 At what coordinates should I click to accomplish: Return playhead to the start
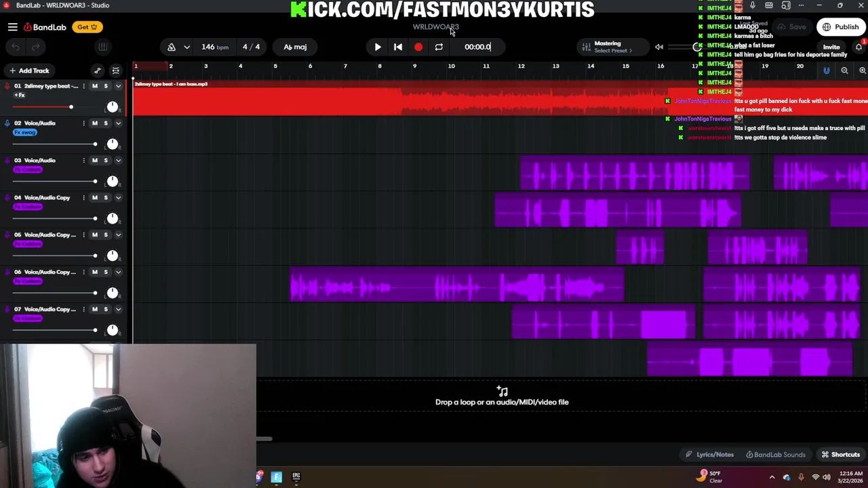[x=398, y=47]
